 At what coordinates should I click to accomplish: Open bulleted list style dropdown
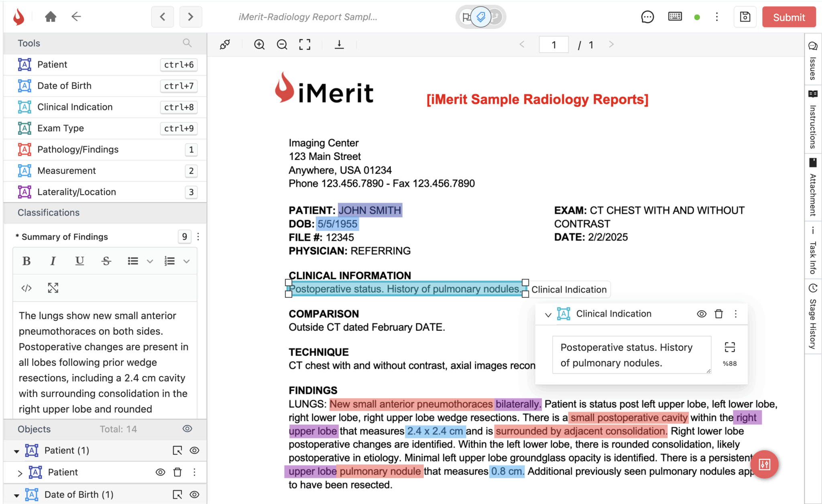pyautogui.click(x=150, y=261)
